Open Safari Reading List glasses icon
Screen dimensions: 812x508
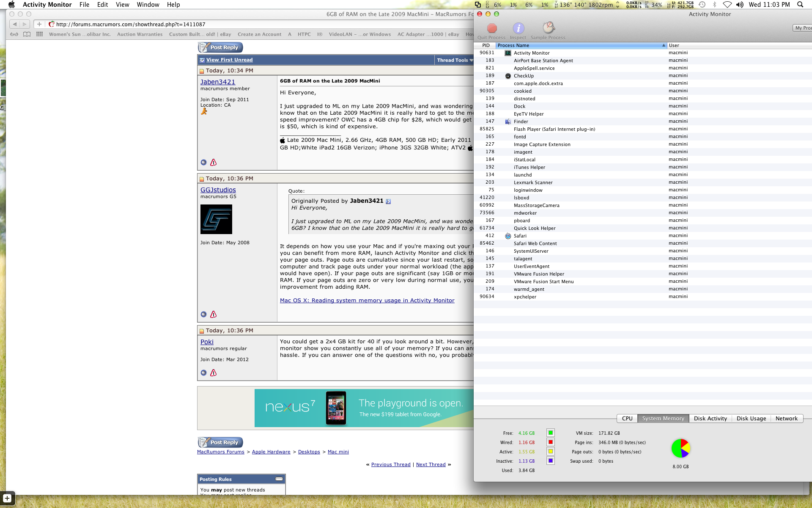(14, 34)
